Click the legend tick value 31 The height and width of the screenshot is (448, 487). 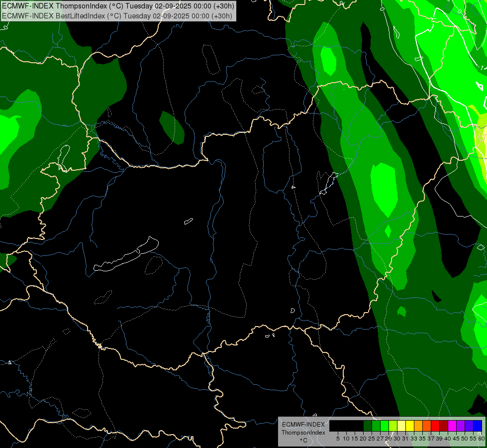point(405,439)
